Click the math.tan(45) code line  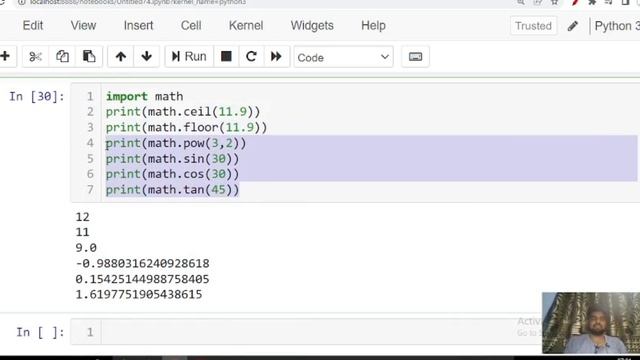pos(172,190)
